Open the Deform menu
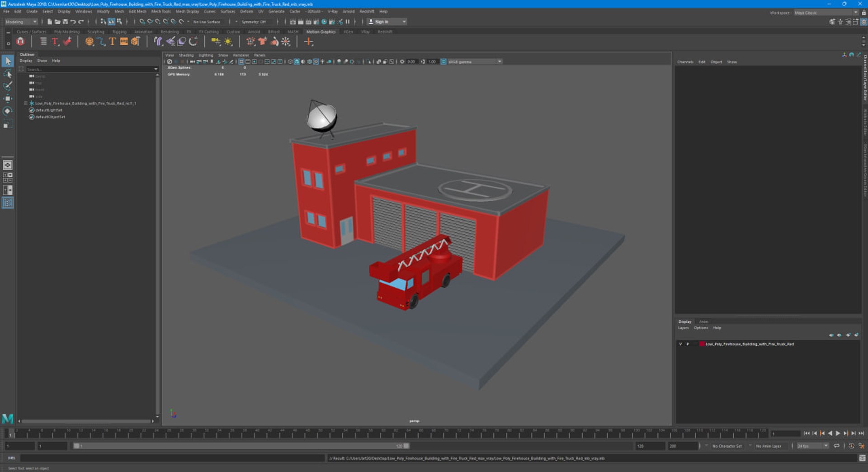This screenshot has height=472, width=868. click(246, 11)
